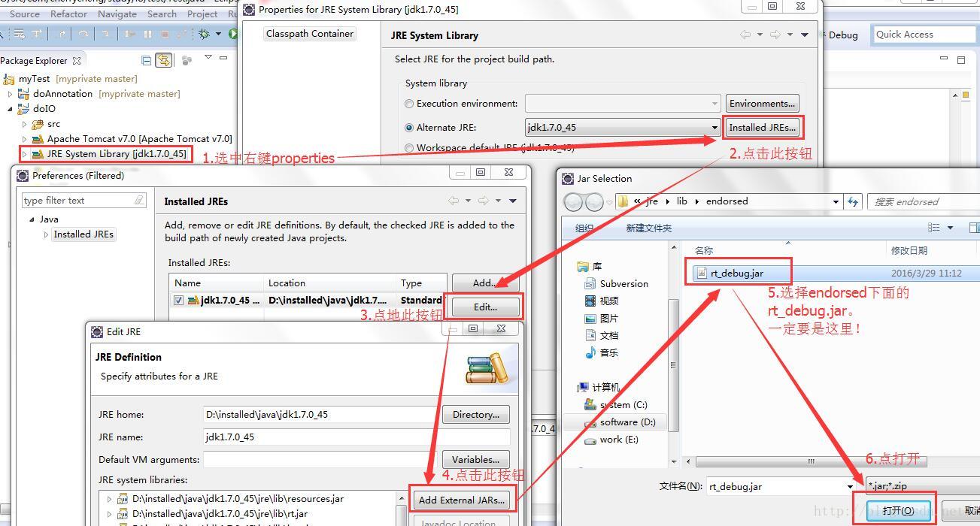Click the 组织 menu in Jar Selection
Image resolution: width=980 pixels, height=526 pixels.
pos(584,228)
